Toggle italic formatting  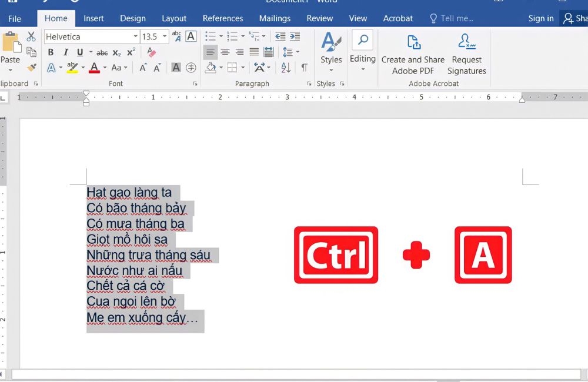click(x=65, y=52)
